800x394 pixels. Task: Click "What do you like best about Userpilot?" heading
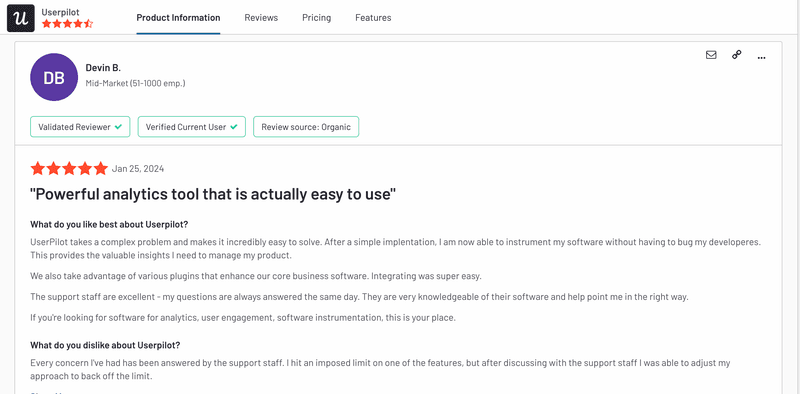pos(110,225)
